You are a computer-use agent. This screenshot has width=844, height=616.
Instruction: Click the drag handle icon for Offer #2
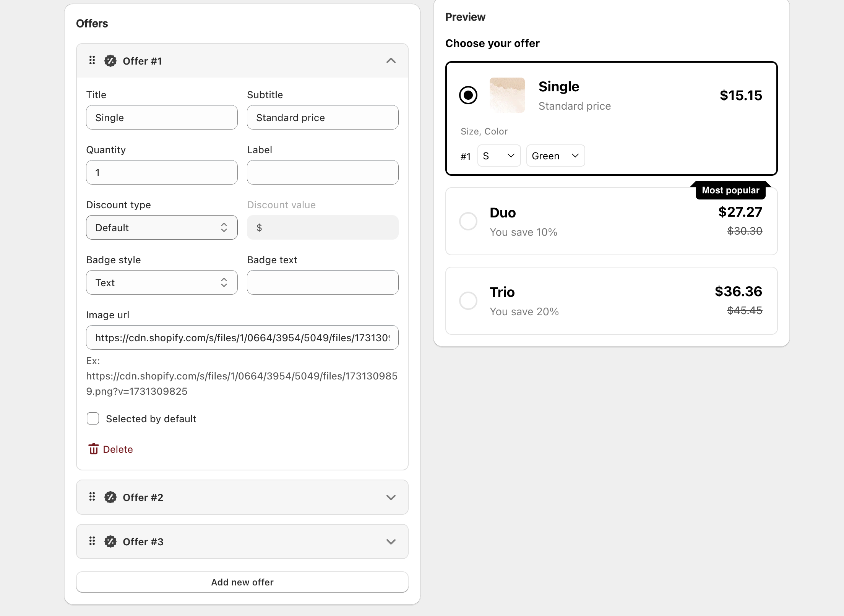pyautogui.click(x=92, y=497)
